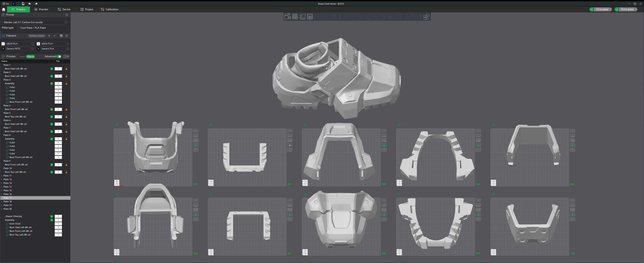Toggle the Advanced process switch
644x263 pixels.
click(59, 57)
